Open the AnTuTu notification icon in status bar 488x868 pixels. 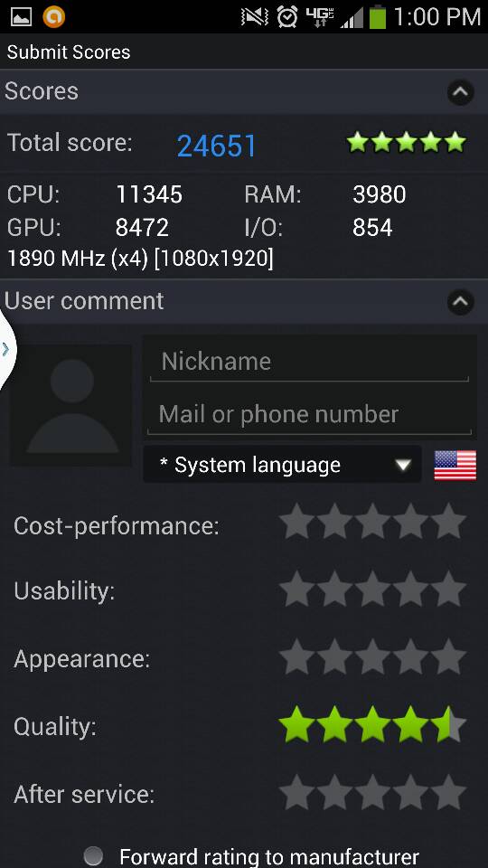(53, 16)
